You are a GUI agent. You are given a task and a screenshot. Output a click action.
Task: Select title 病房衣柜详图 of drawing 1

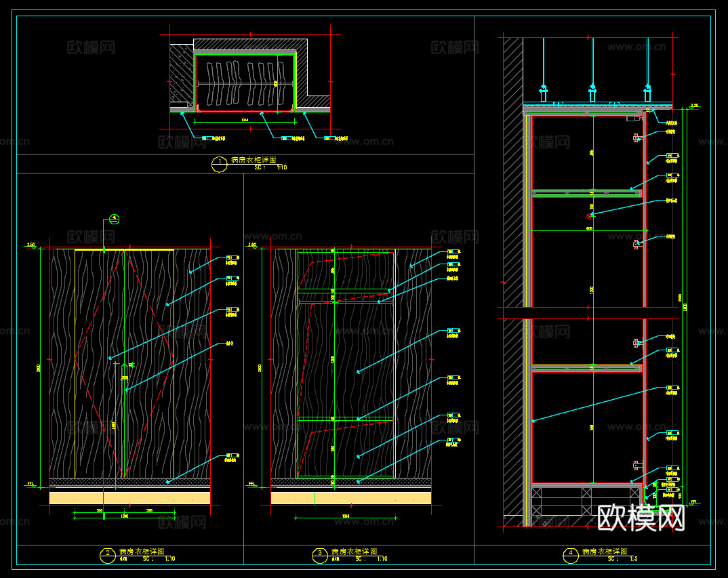[253, 160]
